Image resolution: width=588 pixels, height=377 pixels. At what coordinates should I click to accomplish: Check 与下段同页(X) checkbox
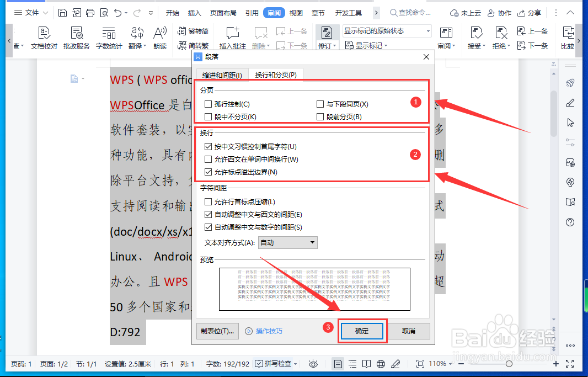[x=320, y=104]
